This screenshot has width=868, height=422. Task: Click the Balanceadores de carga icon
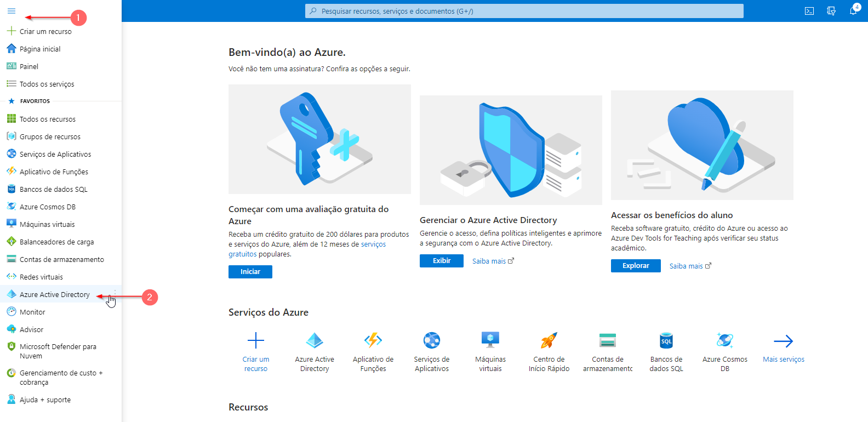click(11, 242)
